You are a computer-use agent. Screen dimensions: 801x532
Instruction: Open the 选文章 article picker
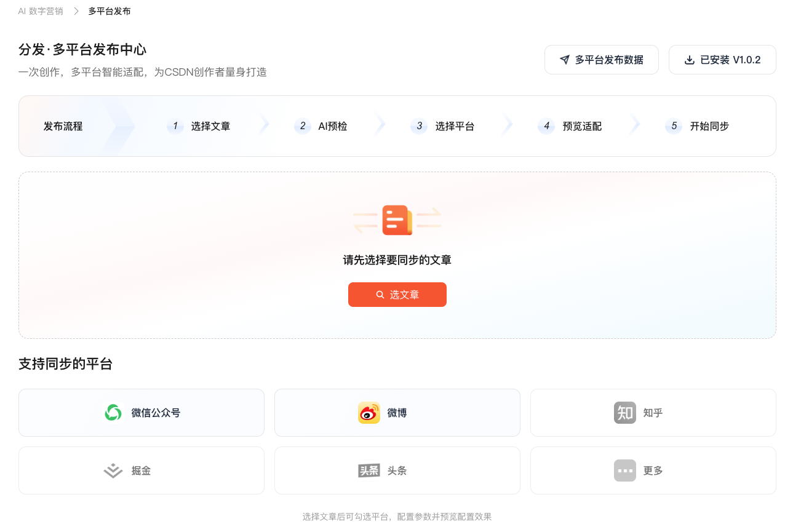tap(397, 295)
